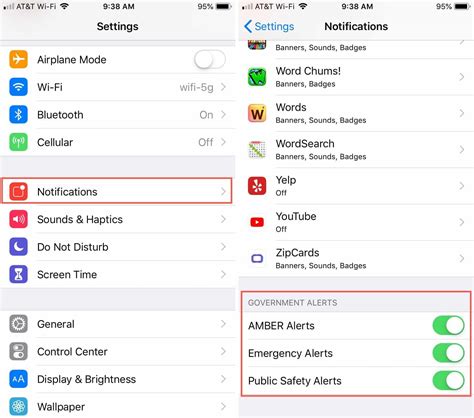The height and width of the screenshot is (418, 474).
Task: Tap the YouTube app icon
Action: point(257,222)
